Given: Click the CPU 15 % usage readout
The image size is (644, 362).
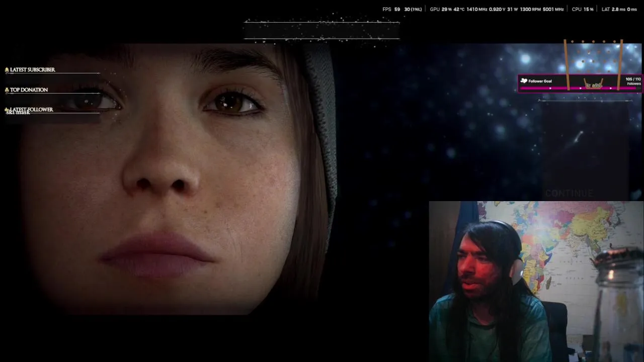Looking at the screenshot, I should coord(583,10).
